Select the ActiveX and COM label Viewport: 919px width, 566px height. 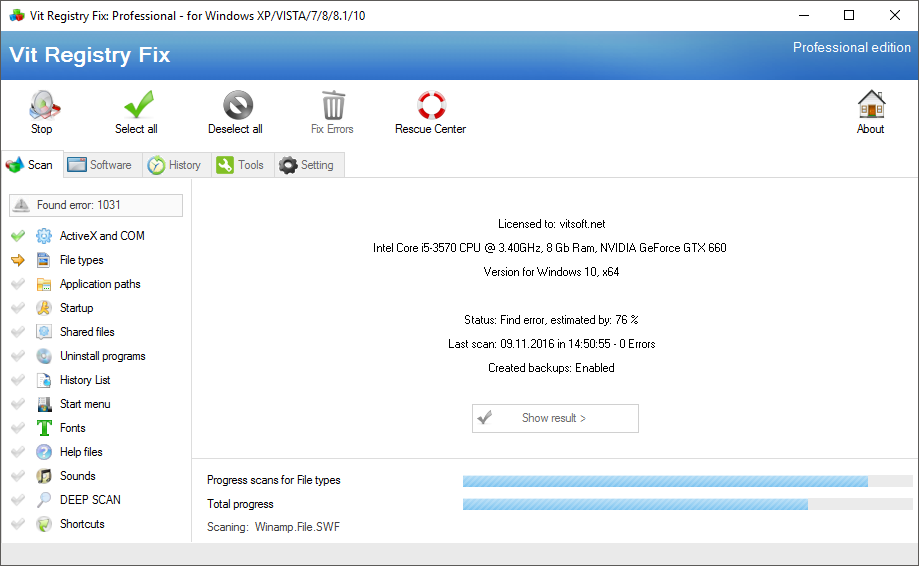[x=102, y=236]
